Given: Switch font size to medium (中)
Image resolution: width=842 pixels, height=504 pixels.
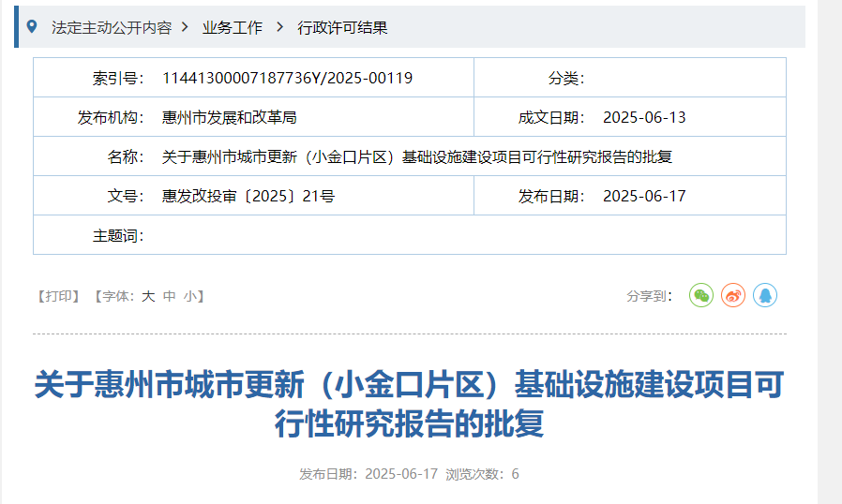Looking at the screenshot, I should (169, 296).
